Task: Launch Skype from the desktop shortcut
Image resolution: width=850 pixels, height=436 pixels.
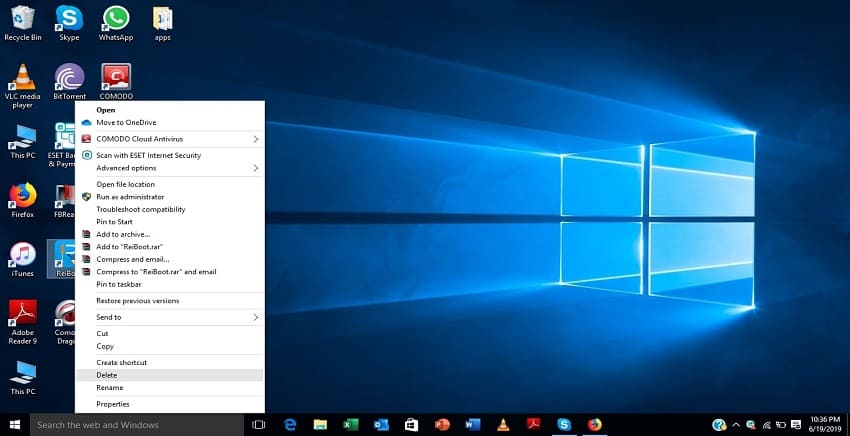Action: click(x=69, y=23)
